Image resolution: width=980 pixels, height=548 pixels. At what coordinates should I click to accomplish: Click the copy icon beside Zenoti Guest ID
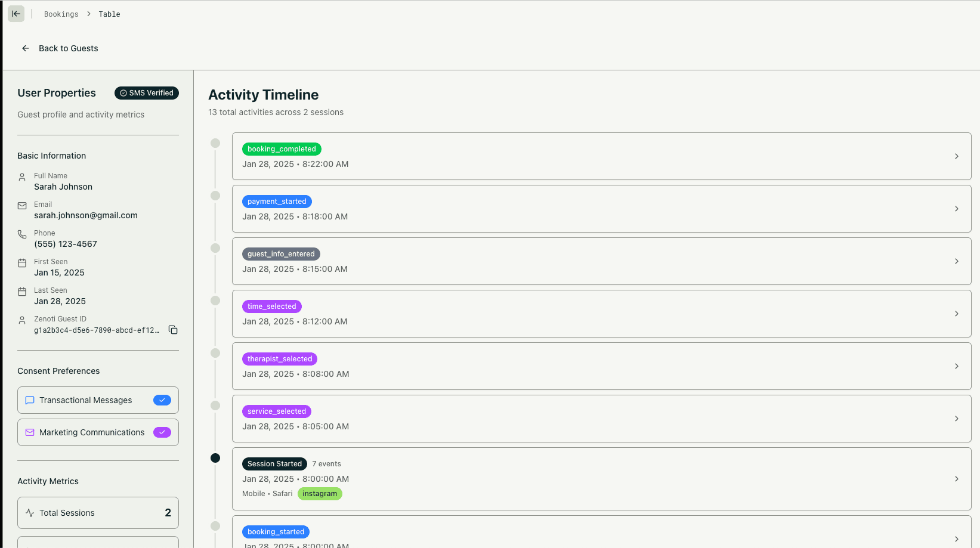(x=172, y=330)
